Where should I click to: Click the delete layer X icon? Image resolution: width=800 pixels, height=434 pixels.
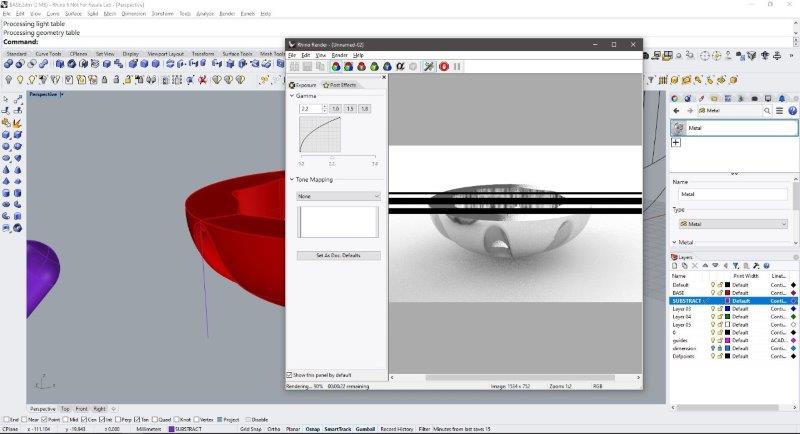tap(695, 266)
